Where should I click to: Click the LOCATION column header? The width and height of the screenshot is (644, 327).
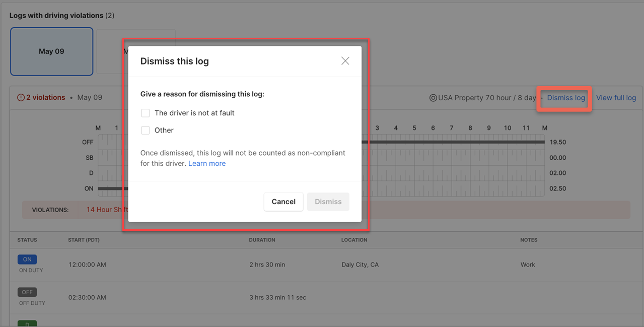coord(354,240)
